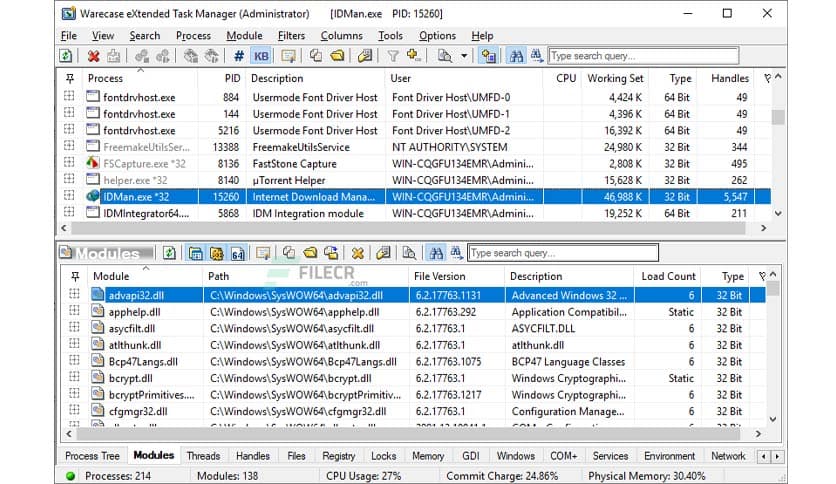Switch to the Handles tab
This screenshot has width=836, height=484.
click(253, 456)
